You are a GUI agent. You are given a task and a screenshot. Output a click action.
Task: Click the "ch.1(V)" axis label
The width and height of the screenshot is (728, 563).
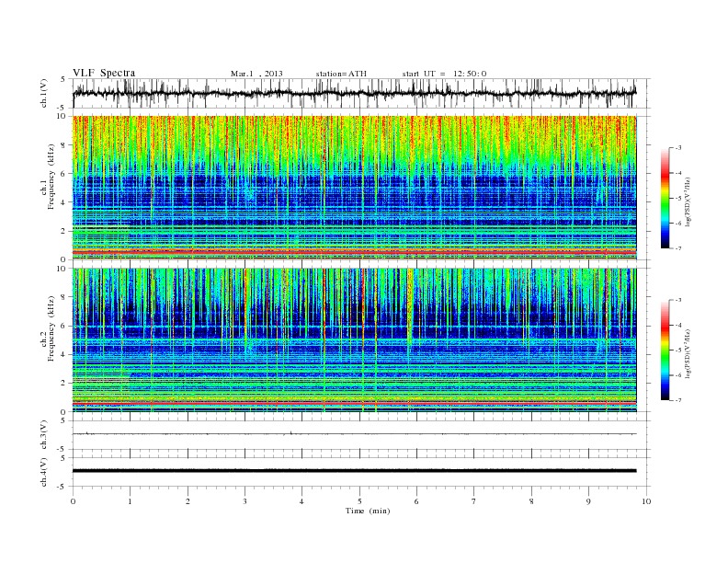[44, 93]
